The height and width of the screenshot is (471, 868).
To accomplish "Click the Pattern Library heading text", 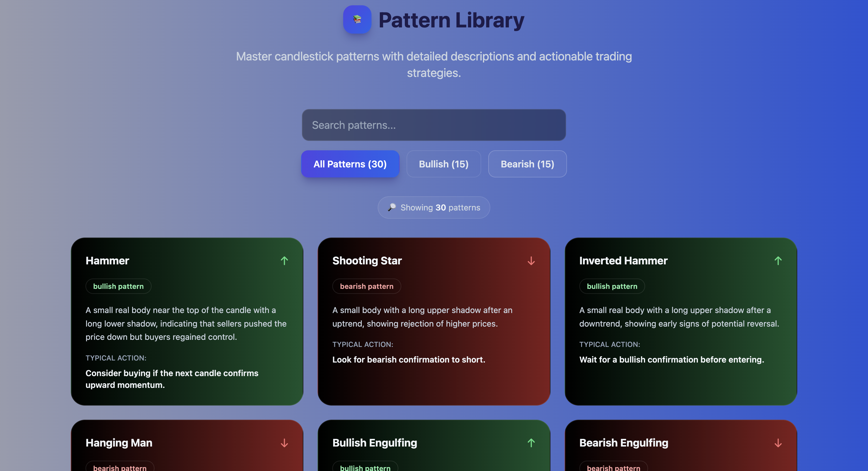I will click(451, 20).
